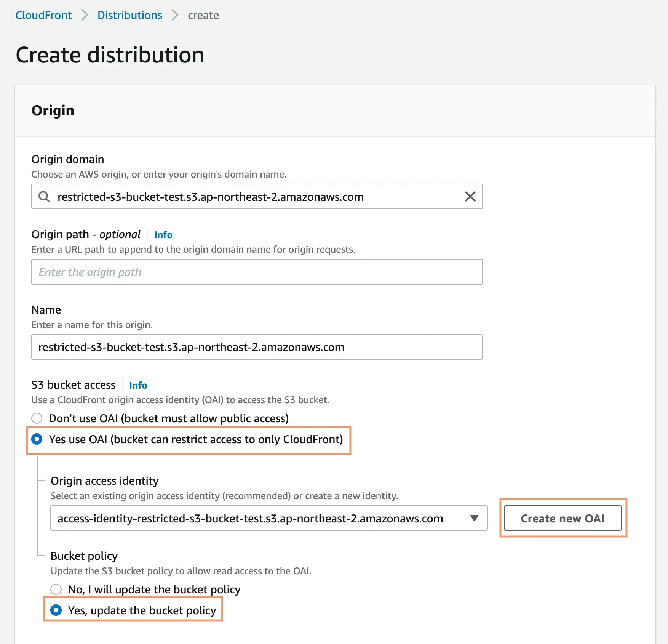
Task: Open the CloudFront breadcrumb link
Action: (x=43, y=15)
